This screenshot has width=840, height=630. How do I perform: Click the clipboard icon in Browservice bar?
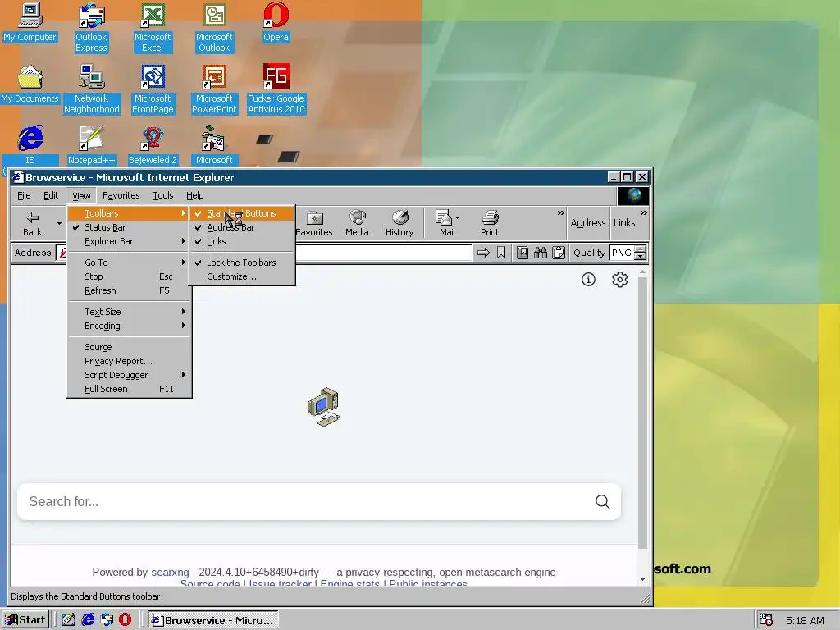click(558, 253)
